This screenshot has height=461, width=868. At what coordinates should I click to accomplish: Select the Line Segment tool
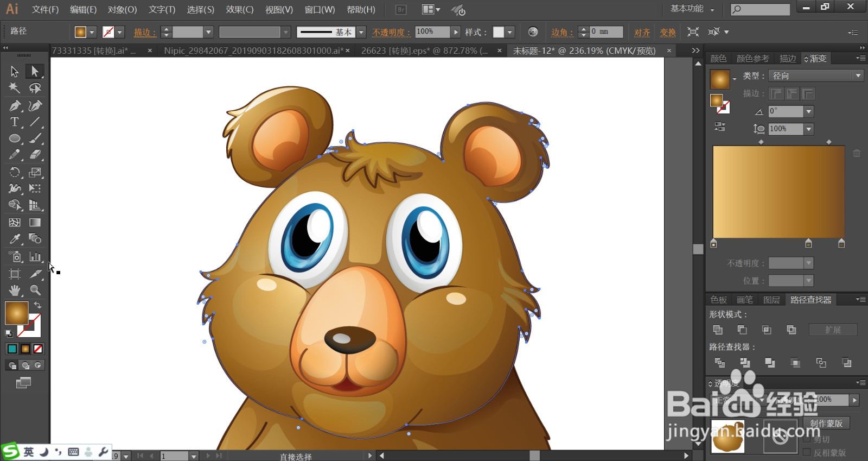click(x=35, y=122)
